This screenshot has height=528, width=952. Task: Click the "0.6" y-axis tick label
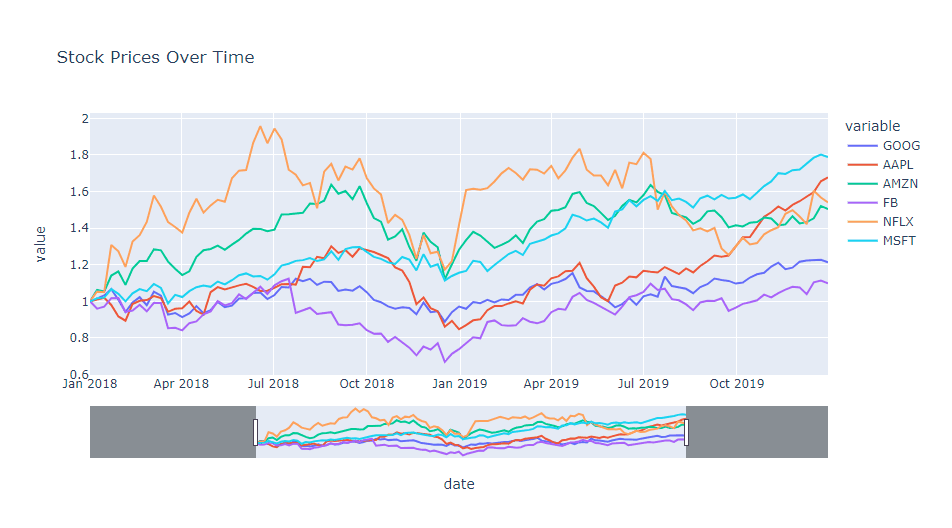coord(78,374)
